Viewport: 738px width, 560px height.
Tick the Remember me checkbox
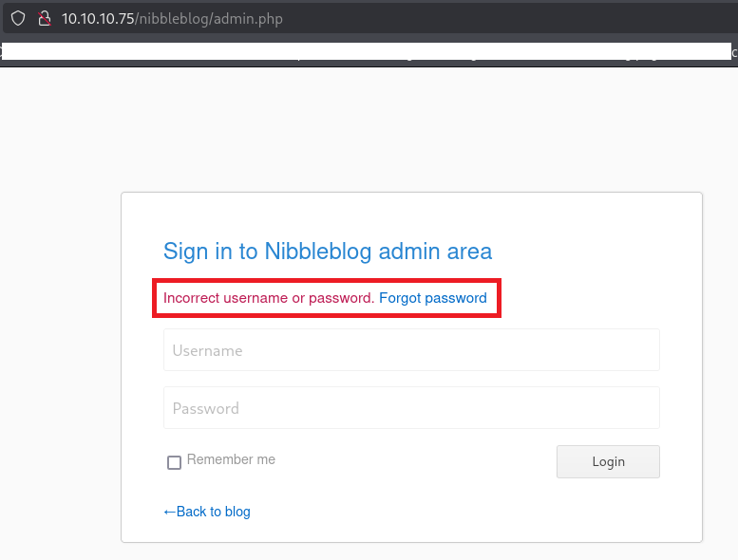[174, 462]
